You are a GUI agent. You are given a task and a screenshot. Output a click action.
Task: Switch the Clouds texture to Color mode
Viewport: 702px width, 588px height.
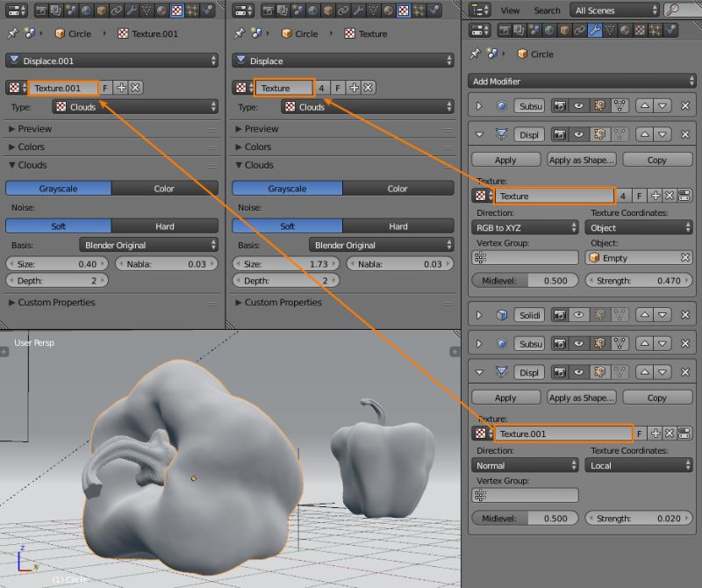[165, 188]
